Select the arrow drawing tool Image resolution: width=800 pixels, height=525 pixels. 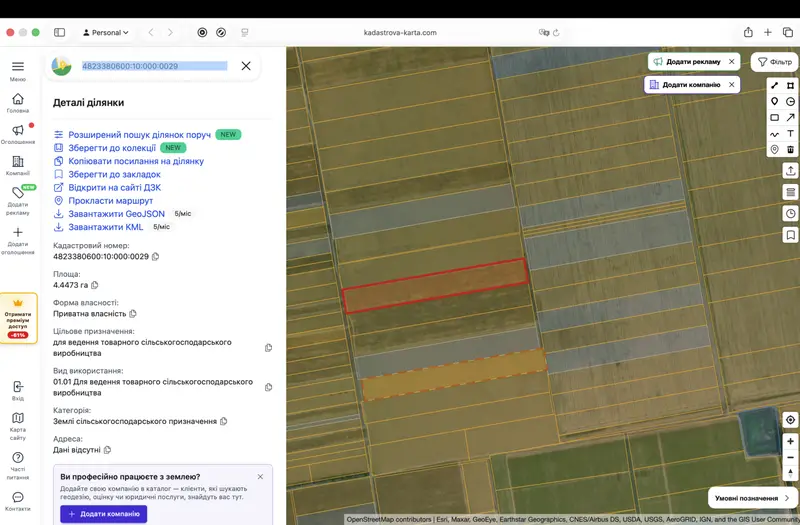[x=790, y=117]
